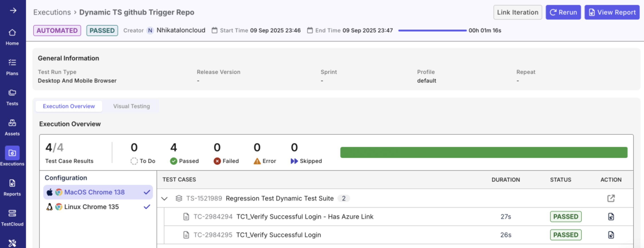Open the Tests sidebar section
This screenshot has width=644, height=248.
tap(12, 97)
